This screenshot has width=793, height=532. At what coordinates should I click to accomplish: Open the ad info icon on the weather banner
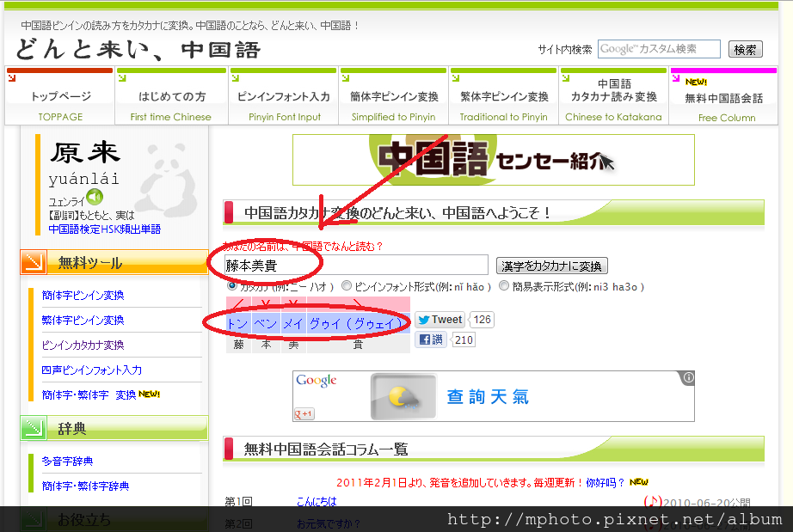pyautogui.click(x=688, y=377)
